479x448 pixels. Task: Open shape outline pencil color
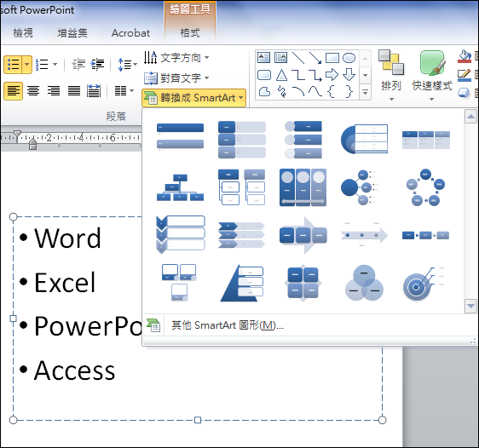(x=465, y=76)
